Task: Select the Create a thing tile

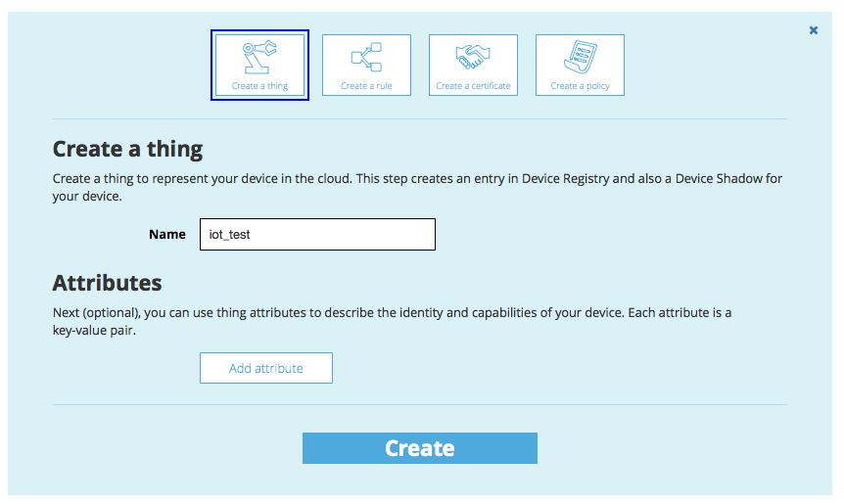Action: (x=259, y=66)
